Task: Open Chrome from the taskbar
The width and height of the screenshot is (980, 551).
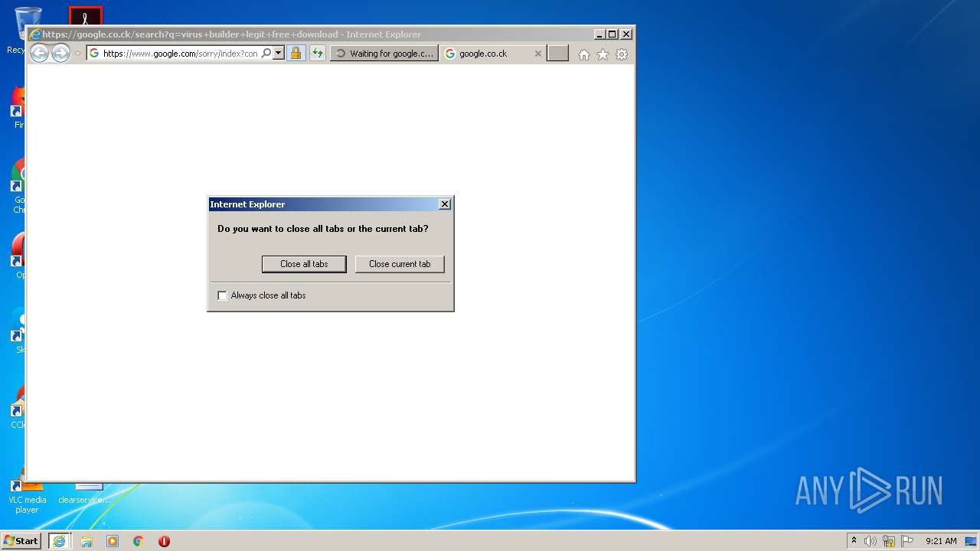Action: pyautogui.click(x=139, y=541)
